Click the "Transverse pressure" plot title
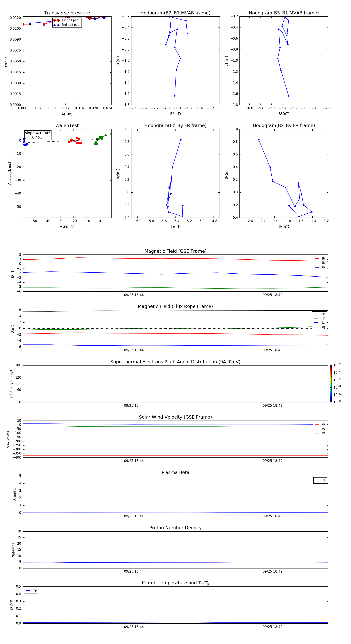The image size is (351, 644). tap(67, 13)
